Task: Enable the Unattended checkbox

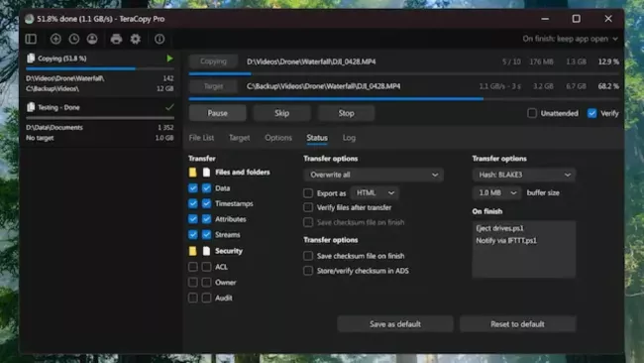Action: coord(532,113)
